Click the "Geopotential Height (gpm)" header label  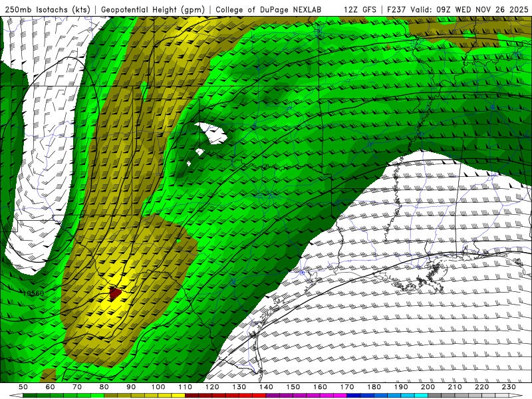pos(153,9)
